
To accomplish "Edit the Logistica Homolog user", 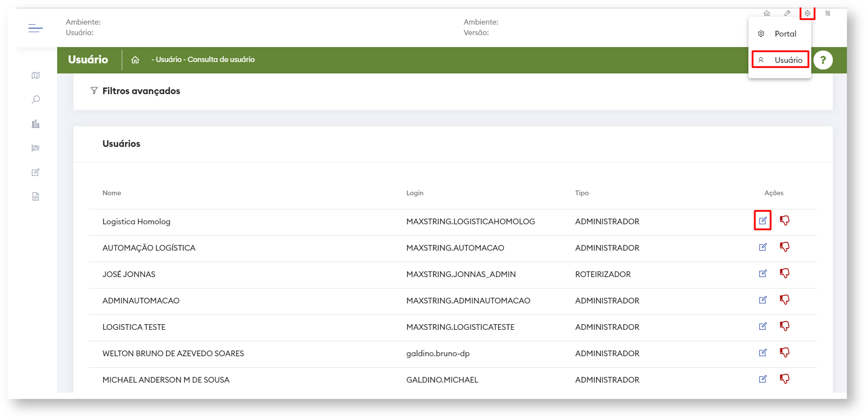I will coord(762,220).
